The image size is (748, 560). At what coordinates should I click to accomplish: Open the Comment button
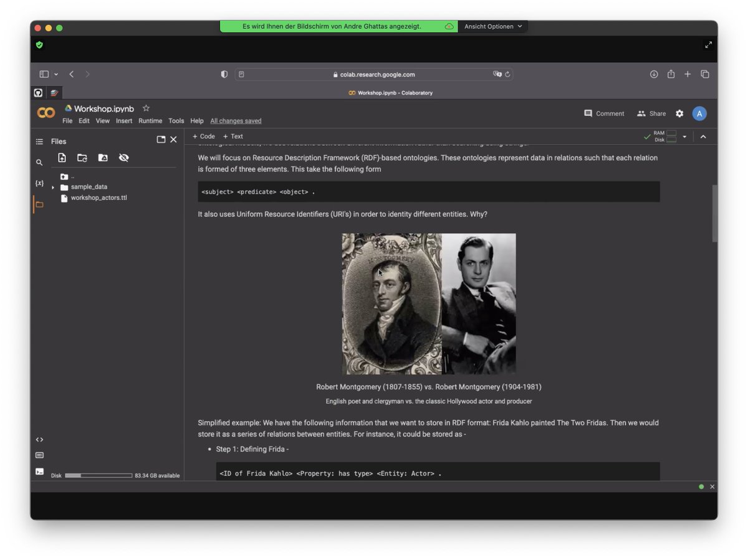[604, 113]
